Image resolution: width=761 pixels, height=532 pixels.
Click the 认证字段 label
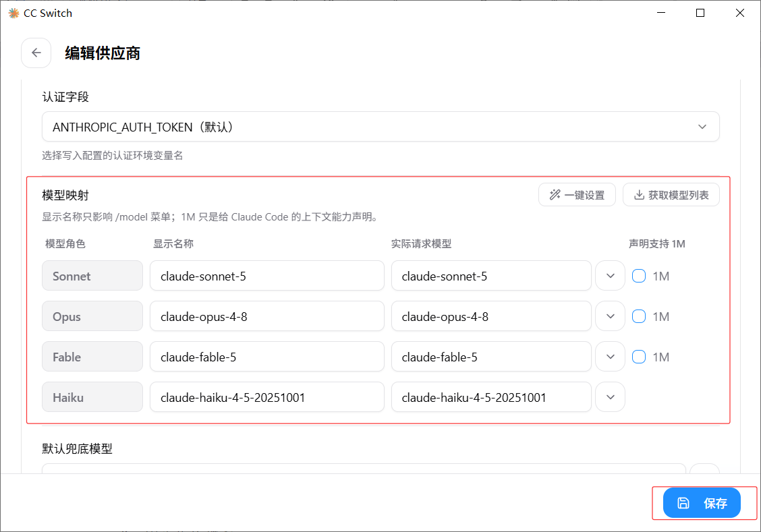coord(65,97)
